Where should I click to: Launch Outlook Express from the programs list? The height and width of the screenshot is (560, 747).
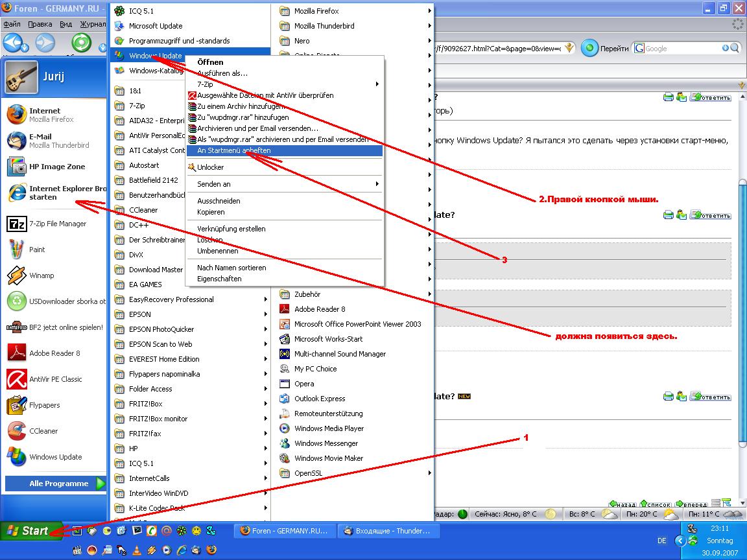(x=352, y=399)
